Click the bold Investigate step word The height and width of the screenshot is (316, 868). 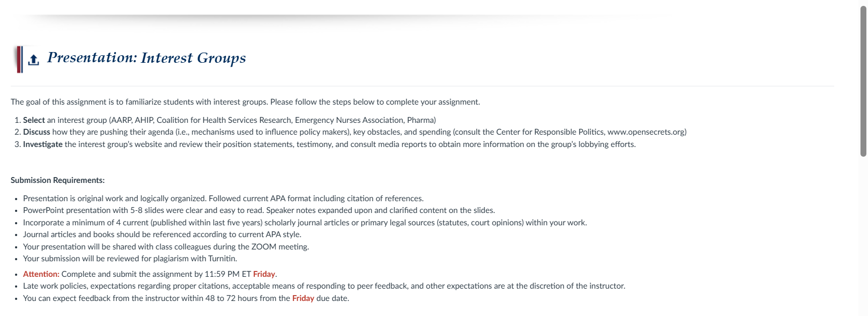pyautogui.click(x=43, y=144)
